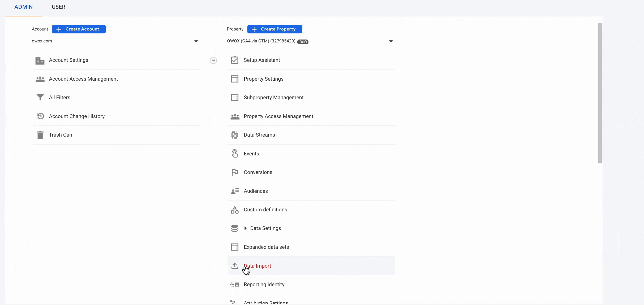This screenshot has height=305, width=644.
Task: Click the ADMIN tab
Action: pos(23,7)
